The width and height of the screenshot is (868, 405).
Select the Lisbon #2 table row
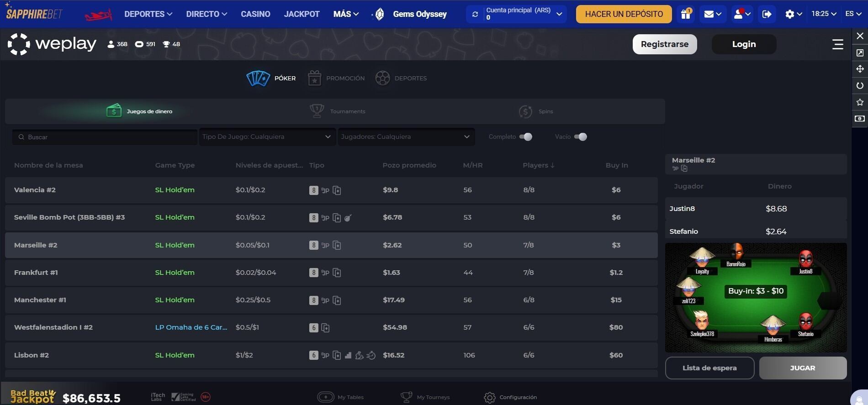point(331,355)
